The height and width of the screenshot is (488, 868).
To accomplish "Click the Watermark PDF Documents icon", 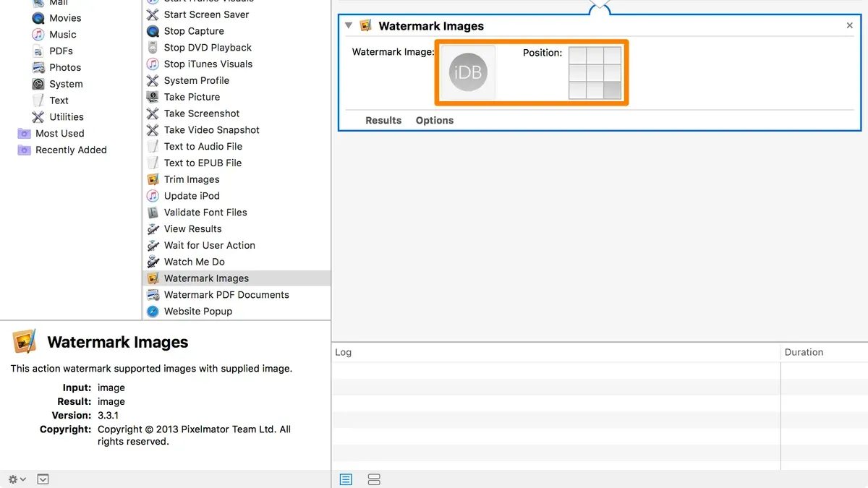I will [153, 295].
